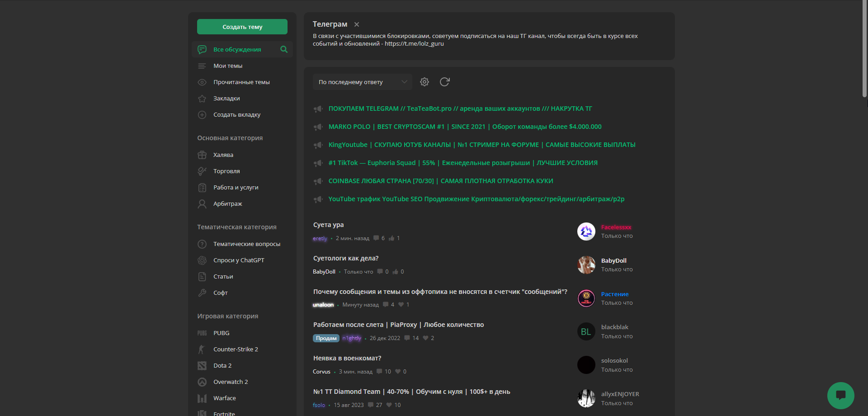Open the Counter-Strike 2 category

236,350
